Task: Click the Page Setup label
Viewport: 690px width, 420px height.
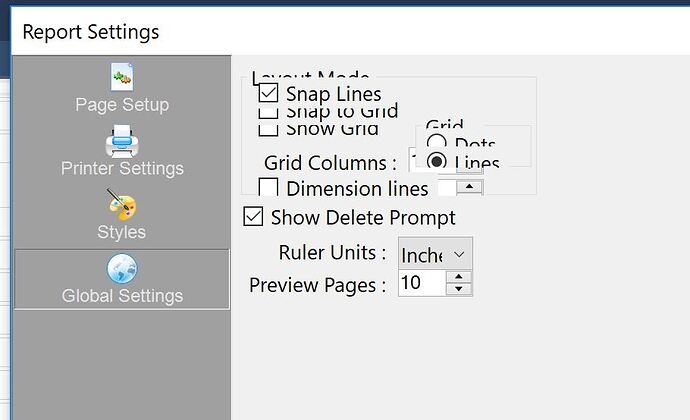Action: click(x=122, y=105)
